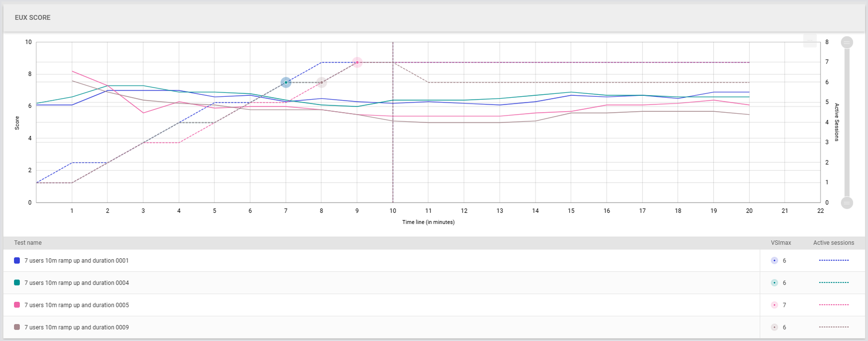Click top handle of vertical range slider
This screenshot has height=341, width=868.
coord(847,43)
